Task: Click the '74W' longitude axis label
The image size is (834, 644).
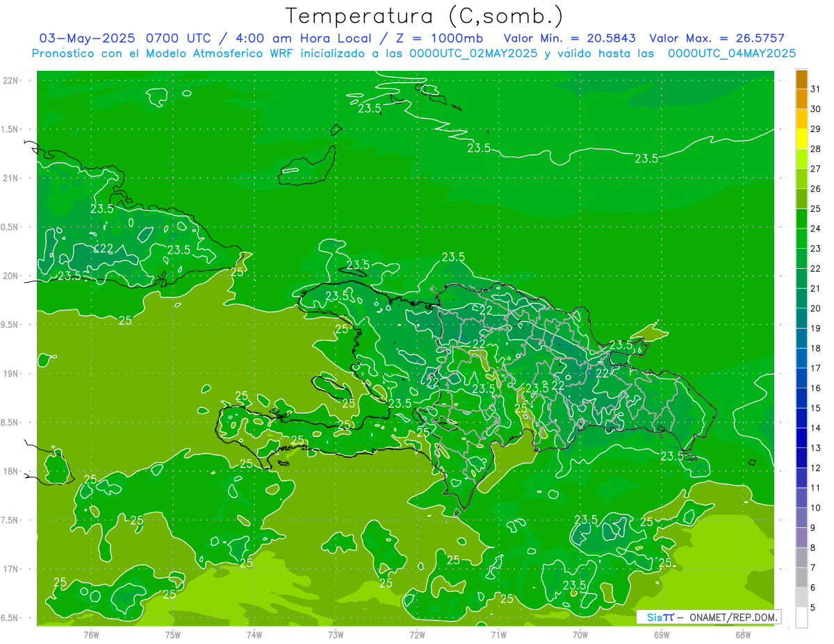Action: click(254, 635)
